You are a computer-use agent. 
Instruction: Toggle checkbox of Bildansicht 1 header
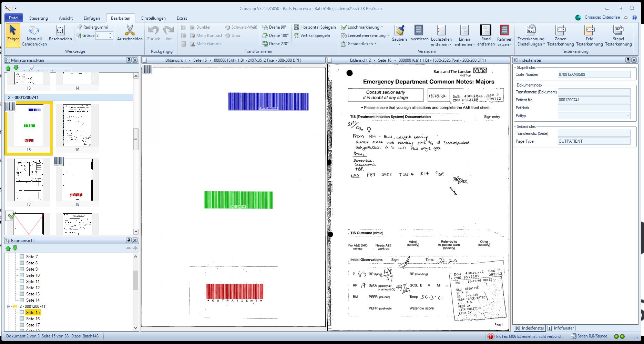(x=145, y=60)
